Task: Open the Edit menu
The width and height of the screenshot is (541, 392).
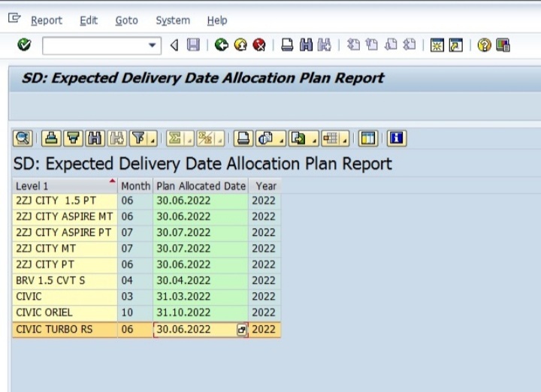Action: 89,20
